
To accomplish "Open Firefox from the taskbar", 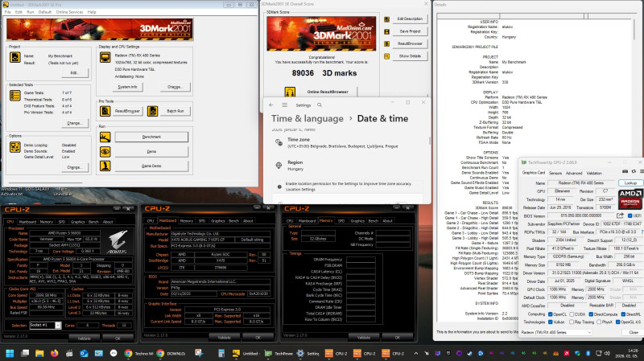I will pyautogui.click(x=54, y=353).
